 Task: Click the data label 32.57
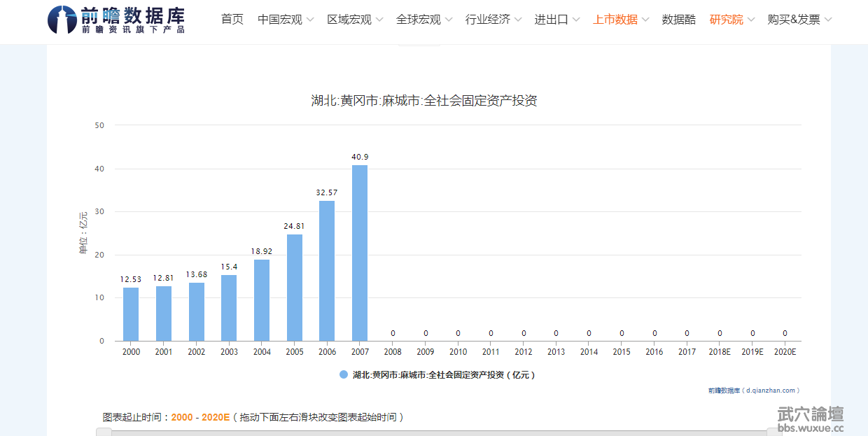[x=327, y=192]
